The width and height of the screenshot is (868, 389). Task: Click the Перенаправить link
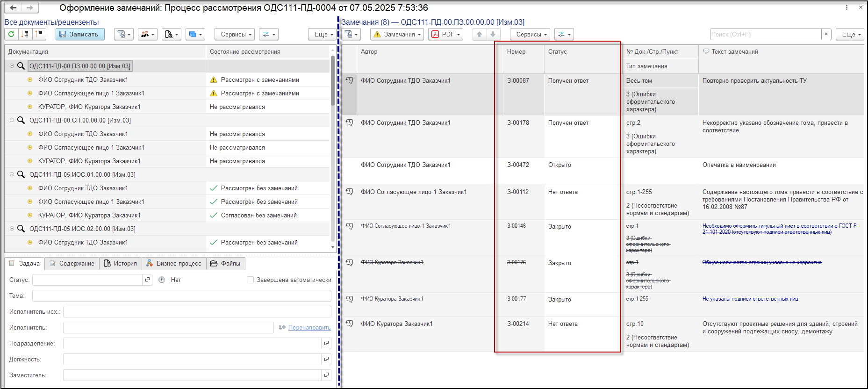309,327
